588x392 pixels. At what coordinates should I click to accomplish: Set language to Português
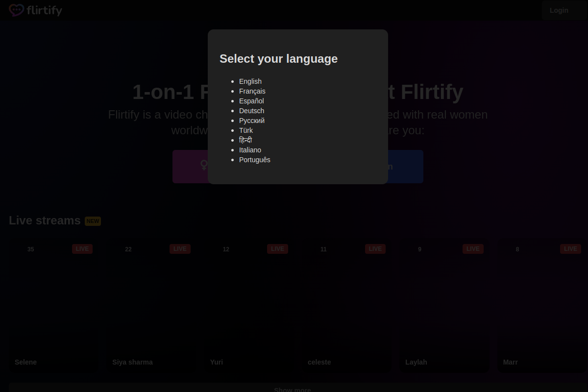point(255,160)
